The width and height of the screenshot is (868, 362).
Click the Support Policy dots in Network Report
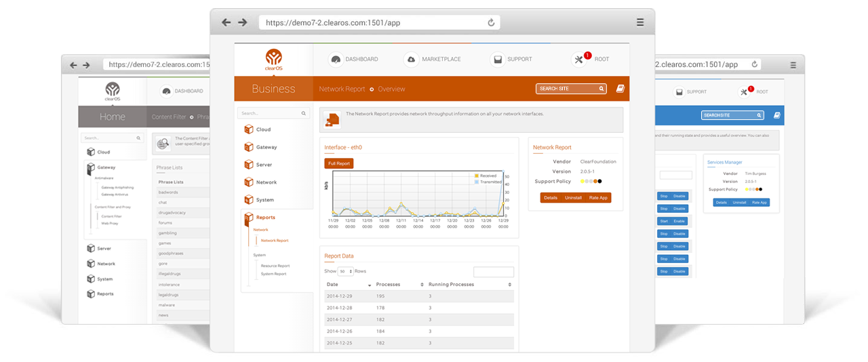coord(591,181)
